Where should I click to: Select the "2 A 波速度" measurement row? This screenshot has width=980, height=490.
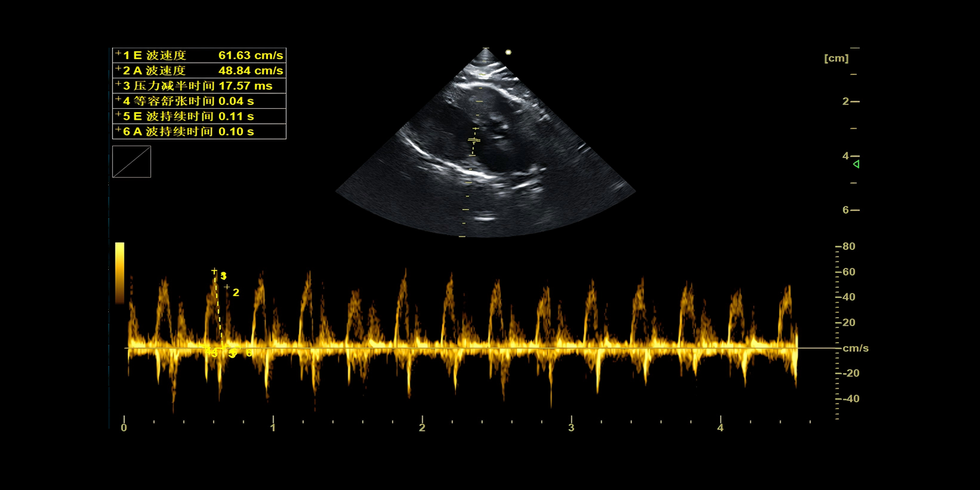[199, 71]
